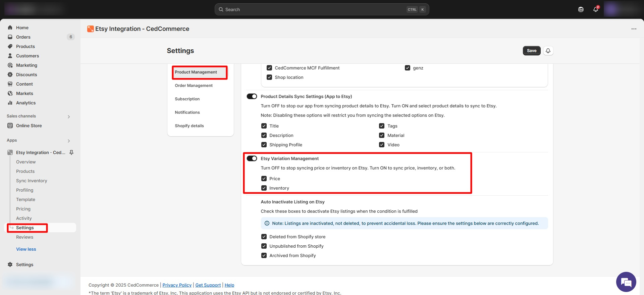The height and width of the screenshot is (295, 644).
Task: Open Activity in app menu
Action: (24, 218)
